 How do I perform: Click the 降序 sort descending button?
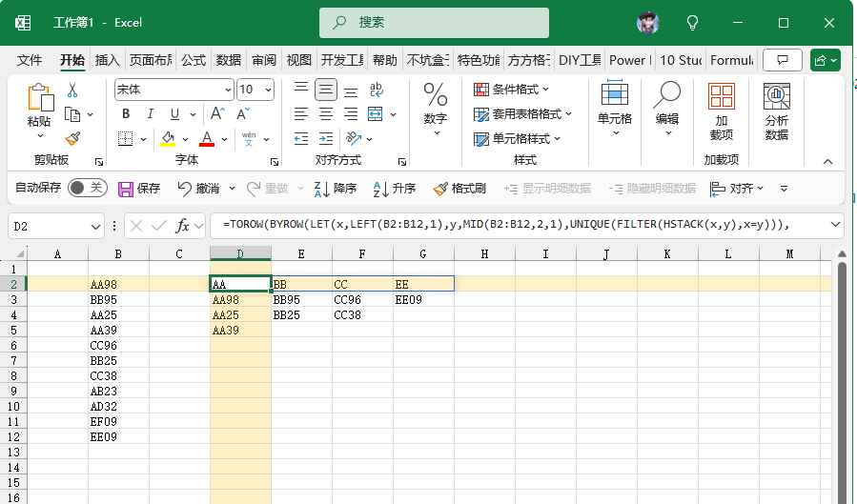(335, 189)
